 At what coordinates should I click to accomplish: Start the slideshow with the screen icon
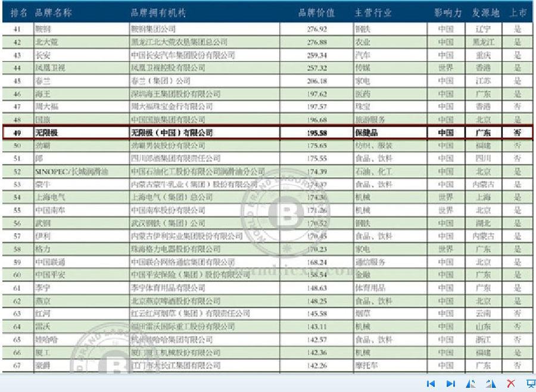pyautogui.click(x=531, y=384)
